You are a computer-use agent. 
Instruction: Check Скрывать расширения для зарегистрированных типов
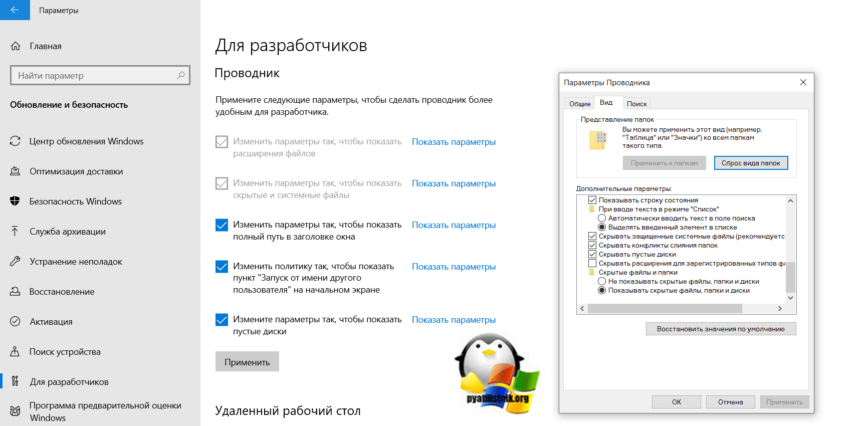592,263
